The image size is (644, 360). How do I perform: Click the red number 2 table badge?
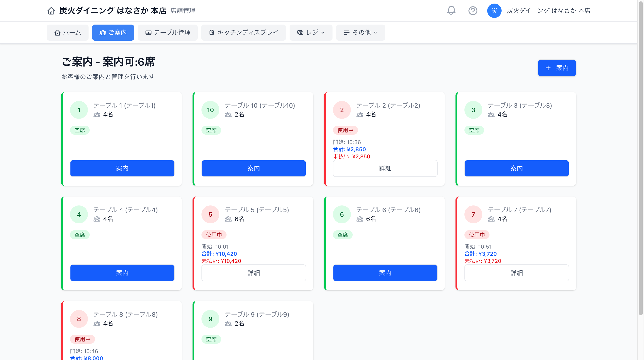(x=342, y=110)
